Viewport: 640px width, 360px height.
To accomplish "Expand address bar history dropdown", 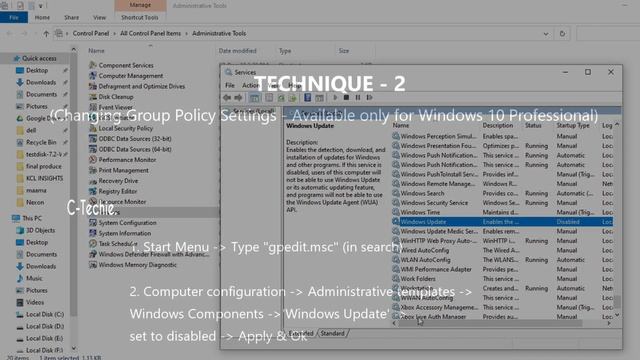I will coord(546,34).
